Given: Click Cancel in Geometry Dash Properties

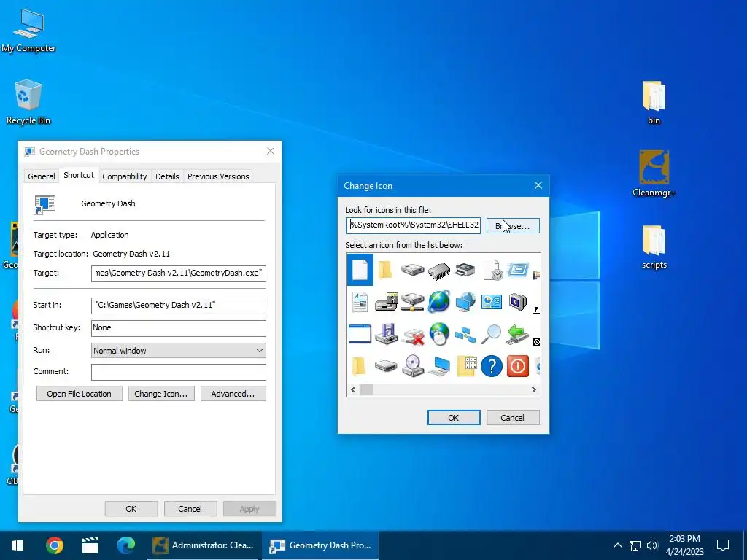Looking at the screenshot, I should 190,509.
